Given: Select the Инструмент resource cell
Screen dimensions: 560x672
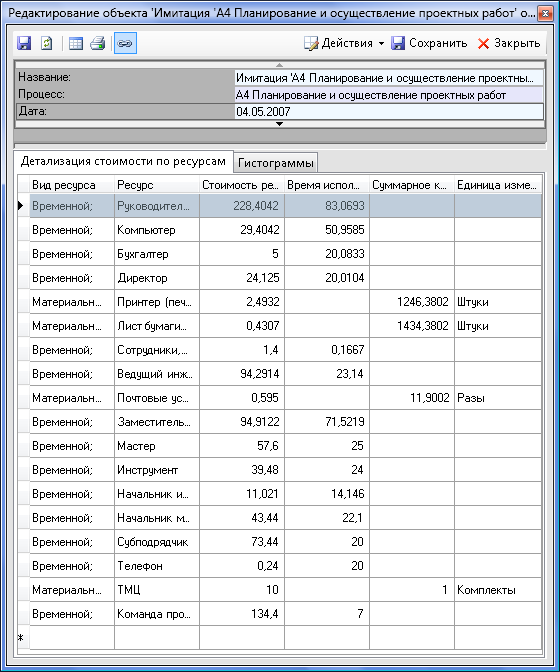Looking at the screenshot, I should [157, 470].
